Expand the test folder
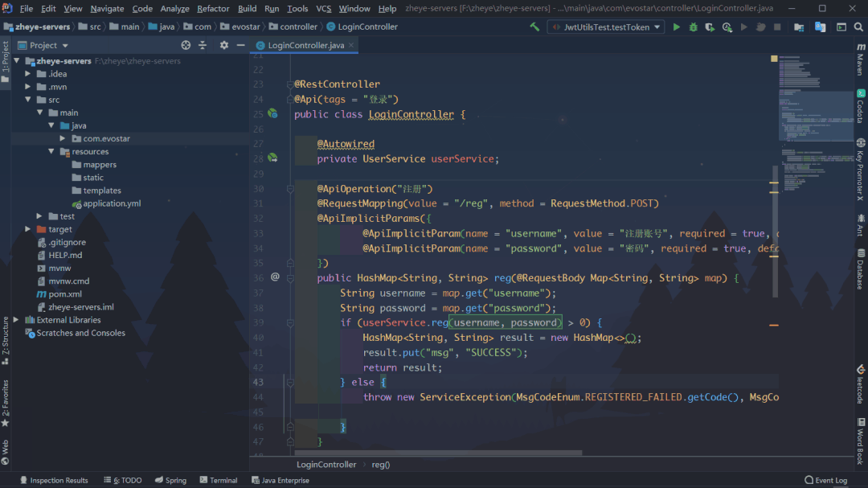 point(39,216)
